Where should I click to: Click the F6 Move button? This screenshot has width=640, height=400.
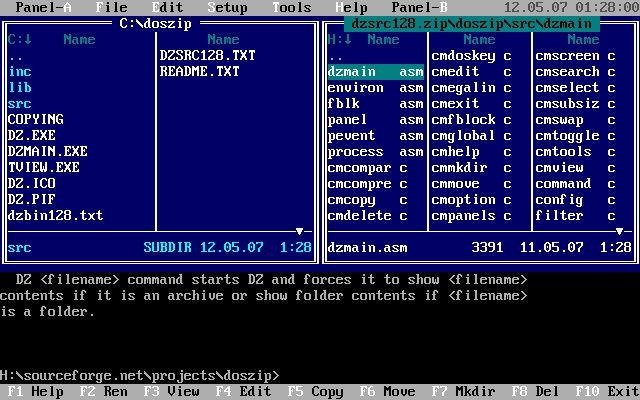[387, 391]
